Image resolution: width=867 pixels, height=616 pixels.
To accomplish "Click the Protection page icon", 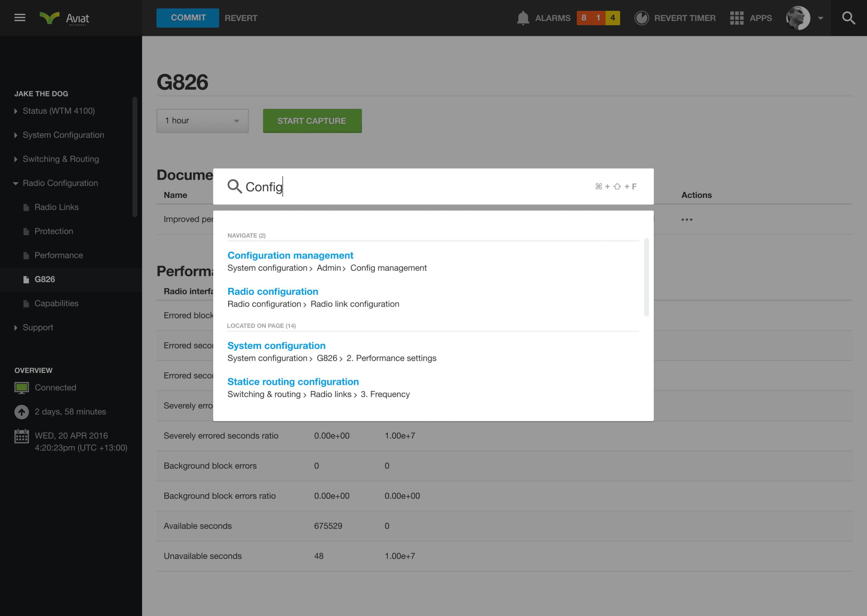I will tap(26, 232).
